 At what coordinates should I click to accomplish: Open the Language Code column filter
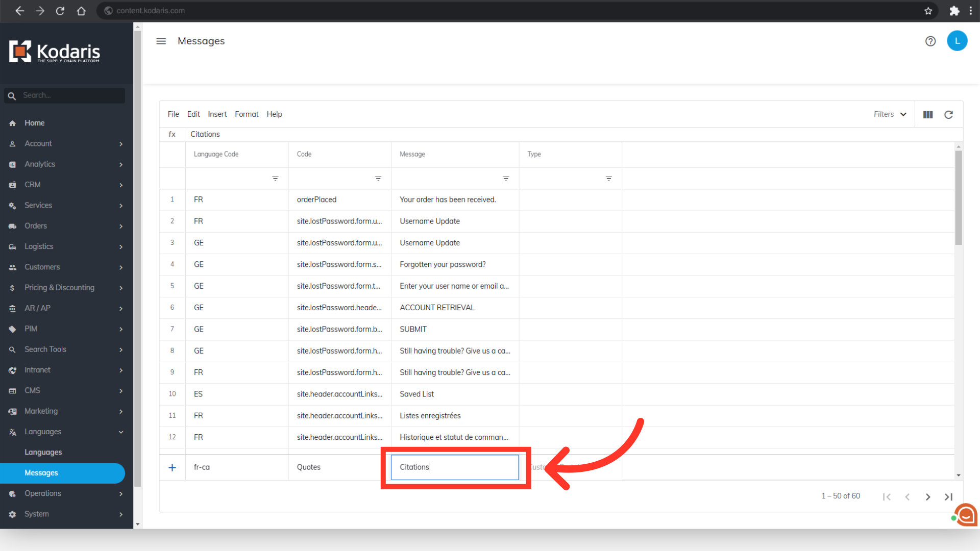(x=275, y=179)
